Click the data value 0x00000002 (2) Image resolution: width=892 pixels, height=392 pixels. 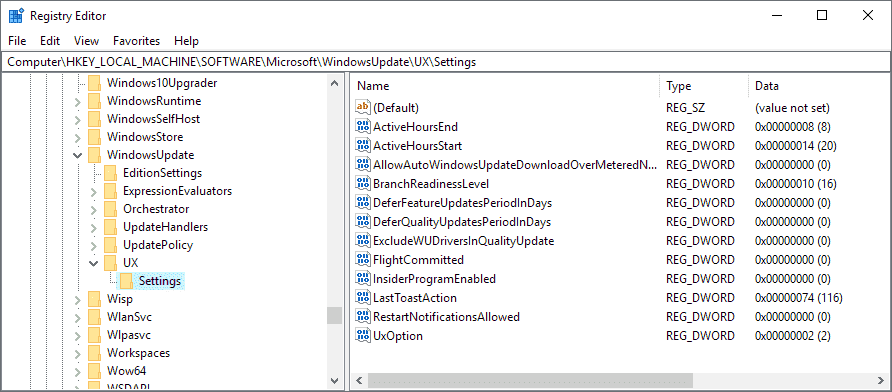click(x=792, y=336)
